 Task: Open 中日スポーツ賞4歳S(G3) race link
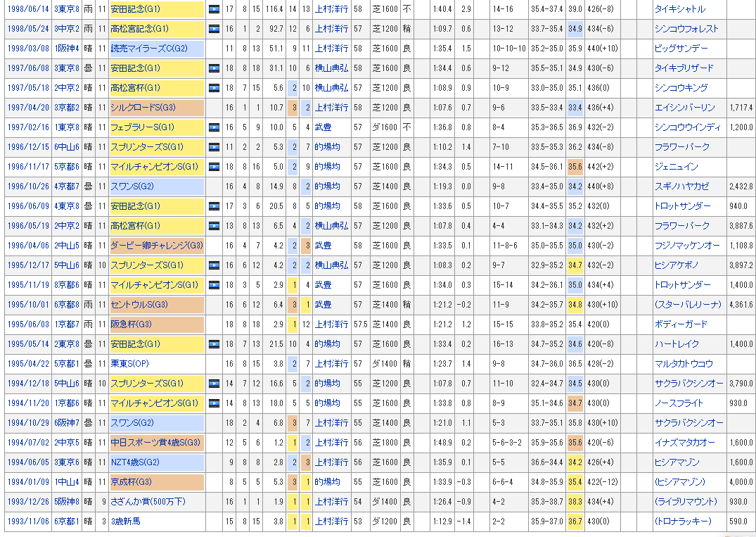155,443
